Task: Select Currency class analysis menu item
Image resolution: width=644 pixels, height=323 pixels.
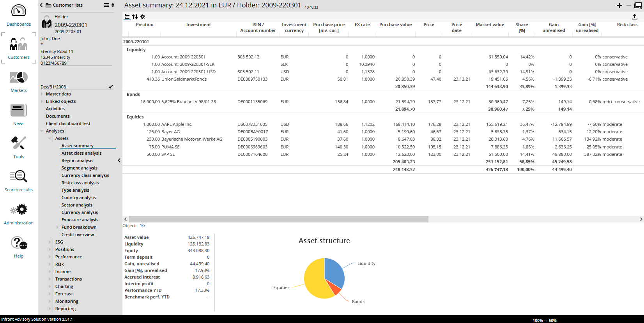Action: point(85,175)
